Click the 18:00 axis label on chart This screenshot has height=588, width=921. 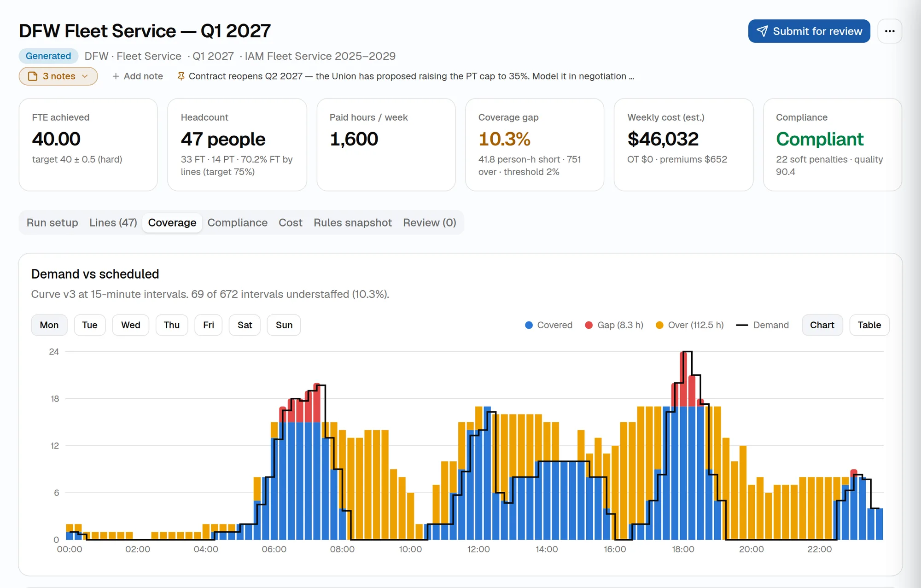click(x=683, y=549)
